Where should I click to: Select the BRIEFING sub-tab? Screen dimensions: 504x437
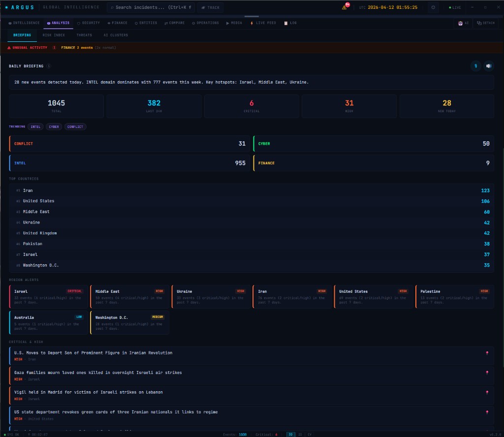[22, 35]
